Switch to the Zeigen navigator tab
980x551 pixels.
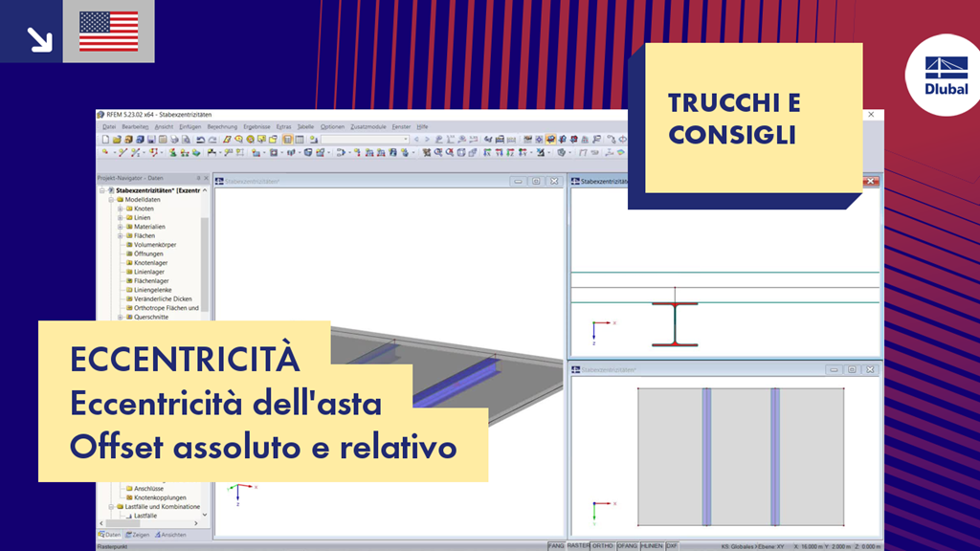(138, 535)
